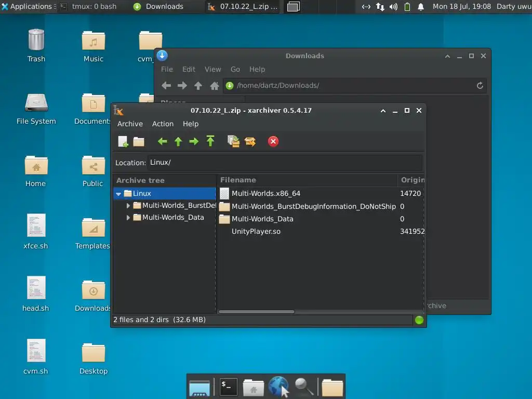This screenshot has height=399, width=532.
Task: Expand Multi-Worlds_BurstDebug folder in Archive tree
Action: point(128,206)
